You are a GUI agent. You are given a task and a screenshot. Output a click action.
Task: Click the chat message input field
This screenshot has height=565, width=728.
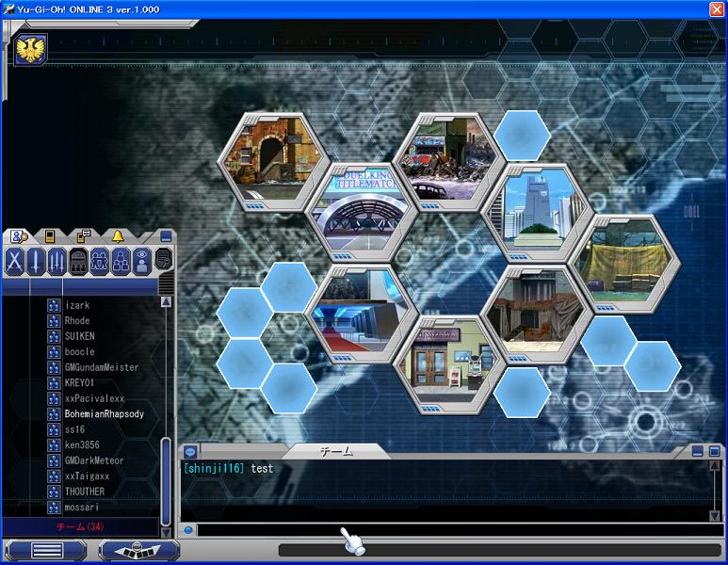(460, 530)
